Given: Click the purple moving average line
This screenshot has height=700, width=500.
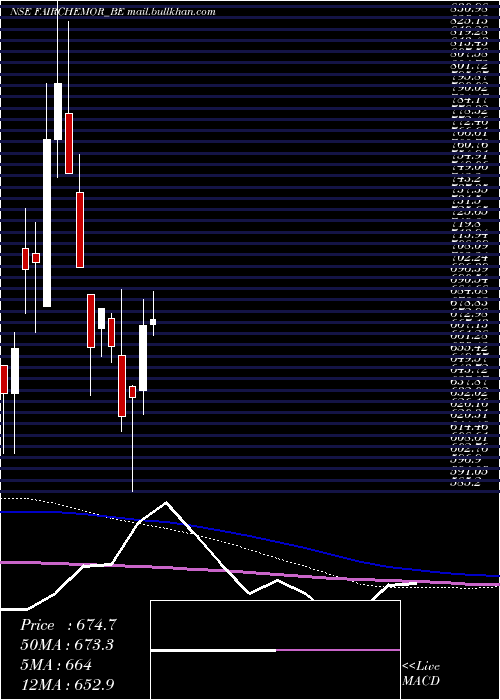Looking at the screenshot, I should pyautogui.click(x=250, y=573).
